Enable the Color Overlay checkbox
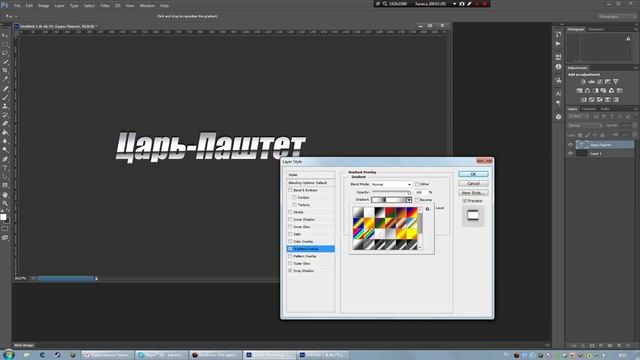The image size is (640, 360). point(290,242)
